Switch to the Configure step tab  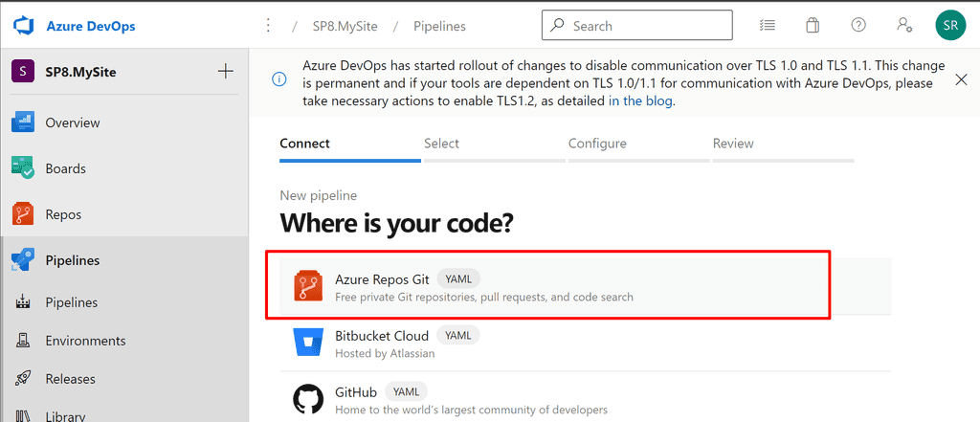[x=638, y=148]
